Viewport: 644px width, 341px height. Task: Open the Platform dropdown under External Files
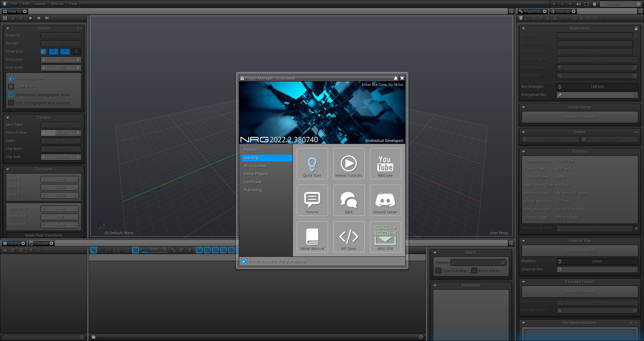pyautogui.click(x=597, y=261)
